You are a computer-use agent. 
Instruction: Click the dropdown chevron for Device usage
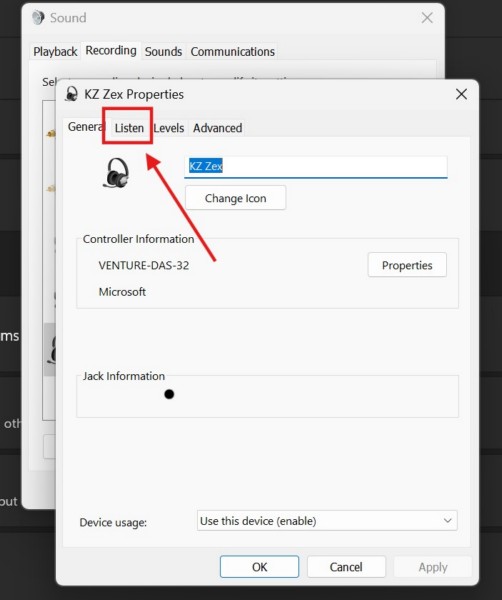tap(447, 520)
